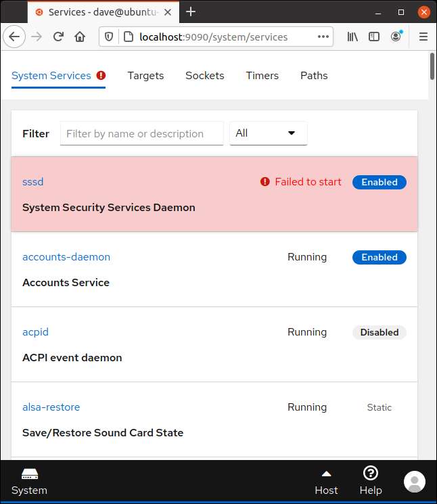Toggle the browser sidebar view icon
437x504 pixels.
[x=374, y=37]
